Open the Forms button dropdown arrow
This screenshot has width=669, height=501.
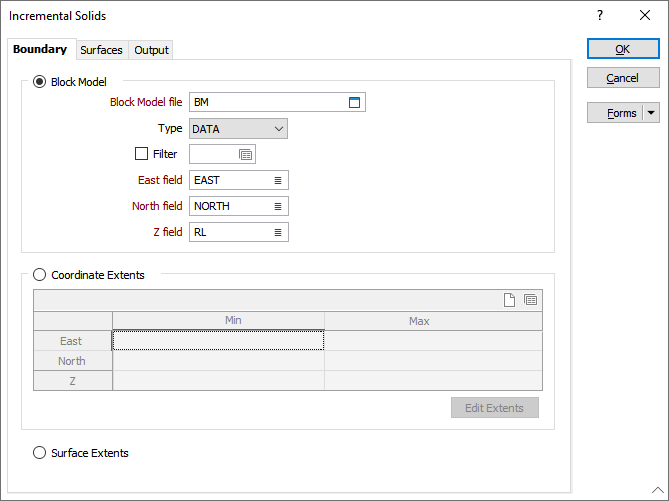[x=651, y=113]
